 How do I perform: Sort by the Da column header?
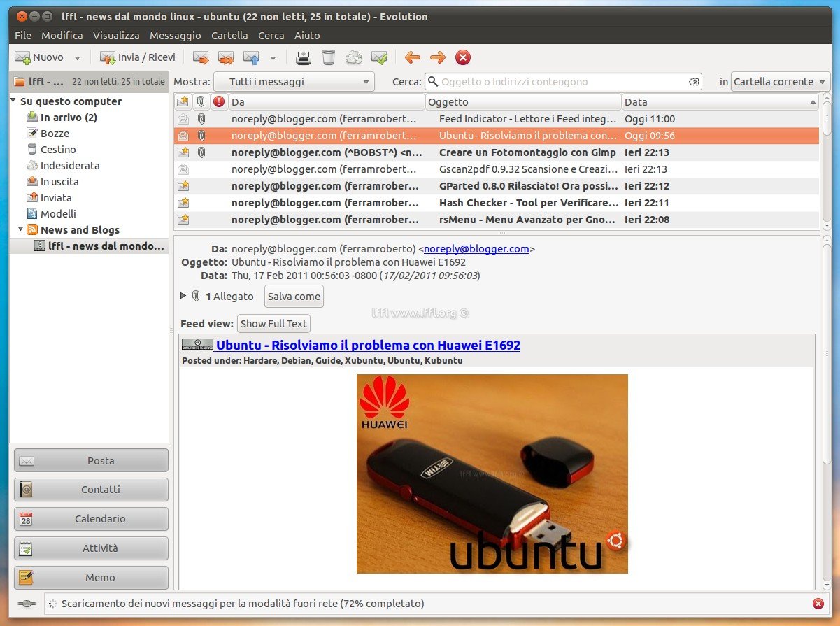click(327, 102)
